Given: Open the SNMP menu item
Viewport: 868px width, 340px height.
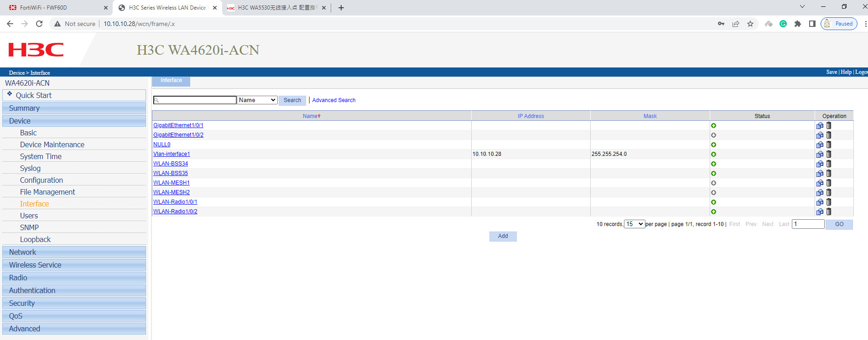Looking at the screenshot, I should click(29, 227).
